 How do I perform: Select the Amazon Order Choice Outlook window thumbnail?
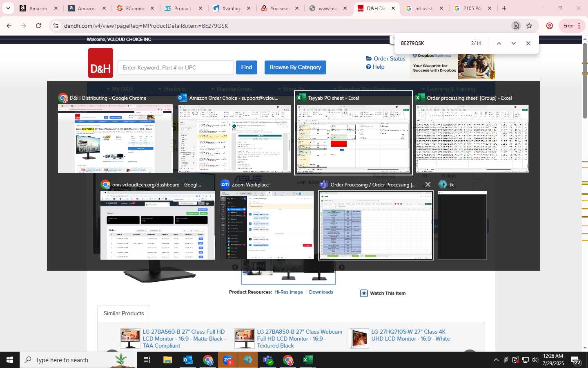coord(234,139)
